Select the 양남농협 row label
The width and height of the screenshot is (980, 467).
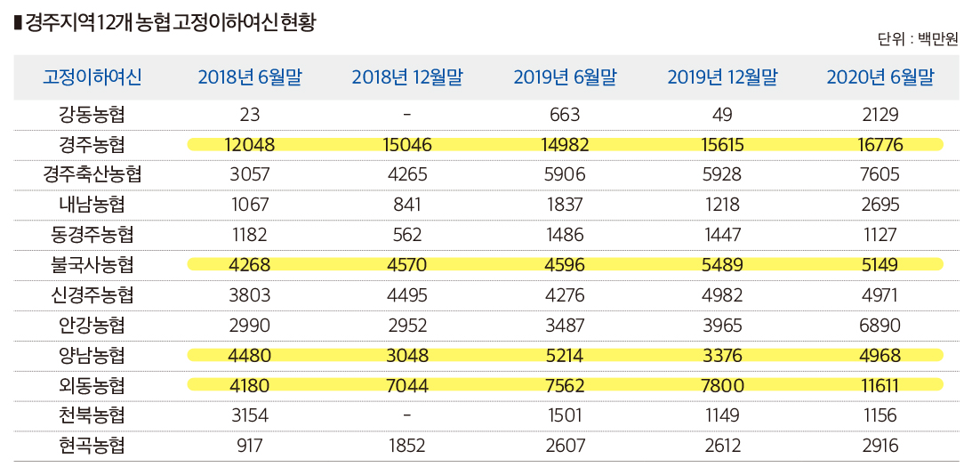click(x=92, y=356)
